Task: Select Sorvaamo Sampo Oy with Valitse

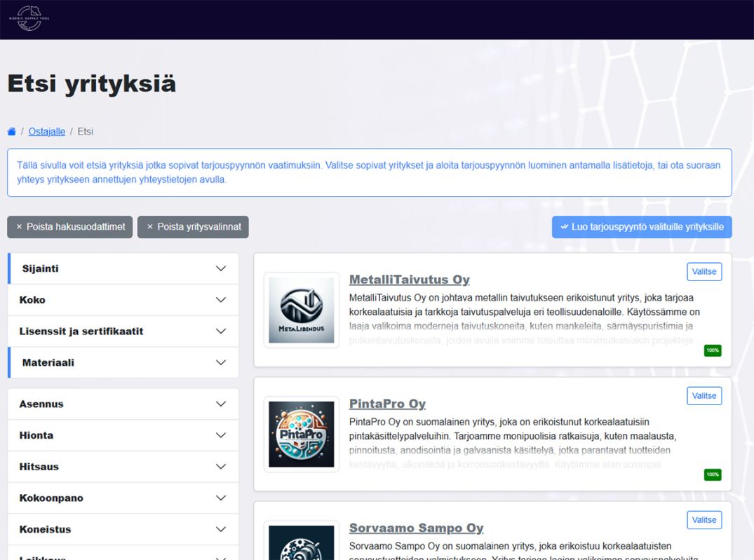Action: (704, 519)
